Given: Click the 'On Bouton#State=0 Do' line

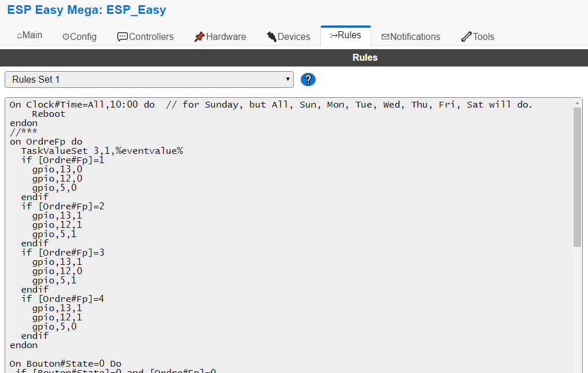Looking at the screenshot, I should point(66,364).
